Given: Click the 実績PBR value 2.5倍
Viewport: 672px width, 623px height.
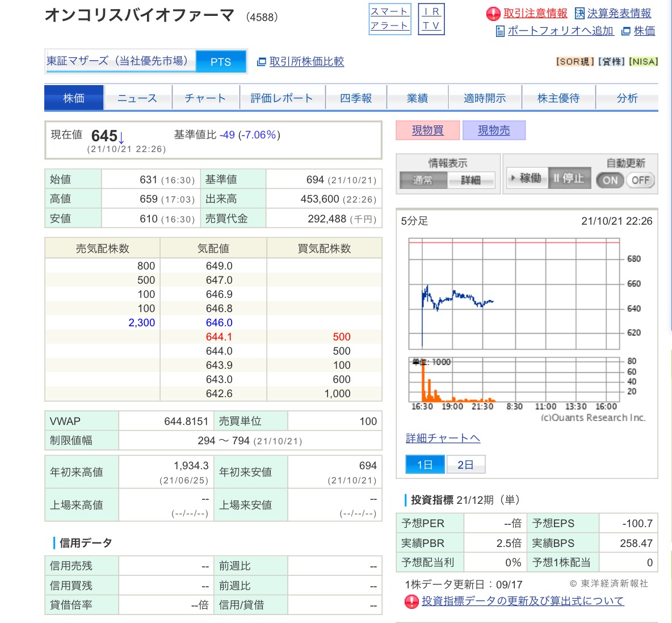Looking at the screenshot, I should [509, 544].
